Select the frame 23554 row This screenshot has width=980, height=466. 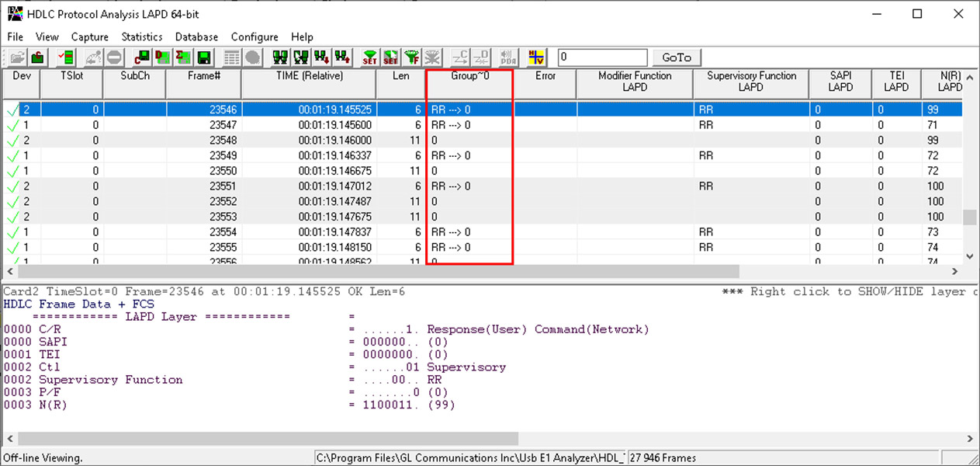483,232
